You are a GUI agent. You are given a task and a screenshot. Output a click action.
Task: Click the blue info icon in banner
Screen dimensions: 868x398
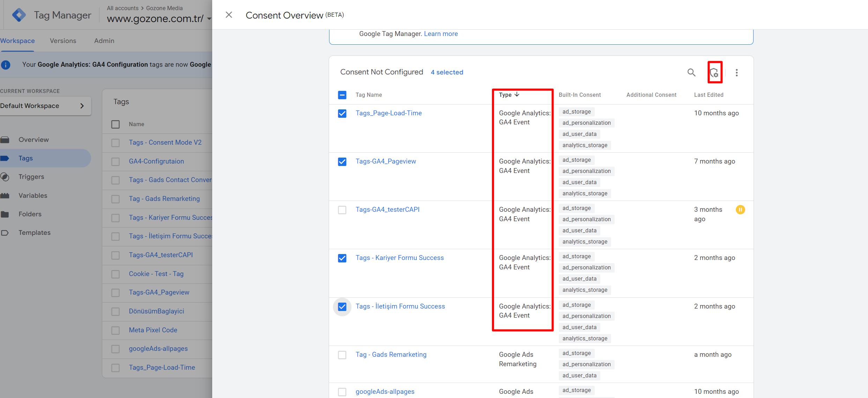(6, 65)
